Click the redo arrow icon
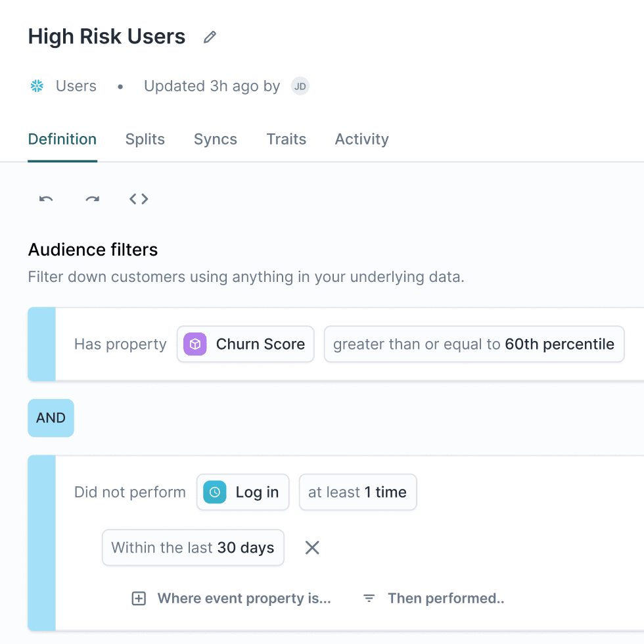Screen dimensions: 644x644 [92, 199]
